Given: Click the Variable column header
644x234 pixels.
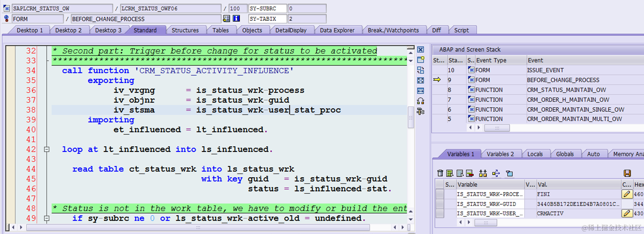Looking at the screenshot, I should click(x=490, y=184).
